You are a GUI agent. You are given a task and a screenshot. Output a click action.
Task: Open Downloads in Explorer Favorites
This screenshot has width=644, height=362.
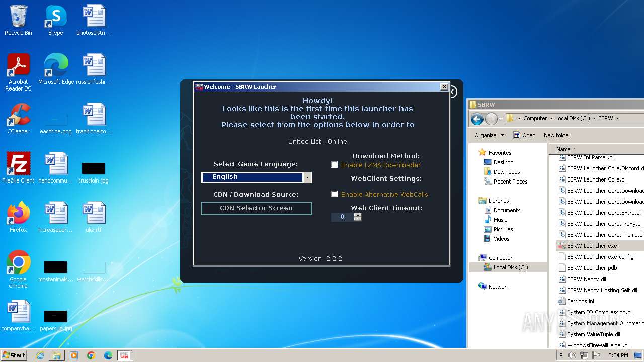click(x=506, y=172)
